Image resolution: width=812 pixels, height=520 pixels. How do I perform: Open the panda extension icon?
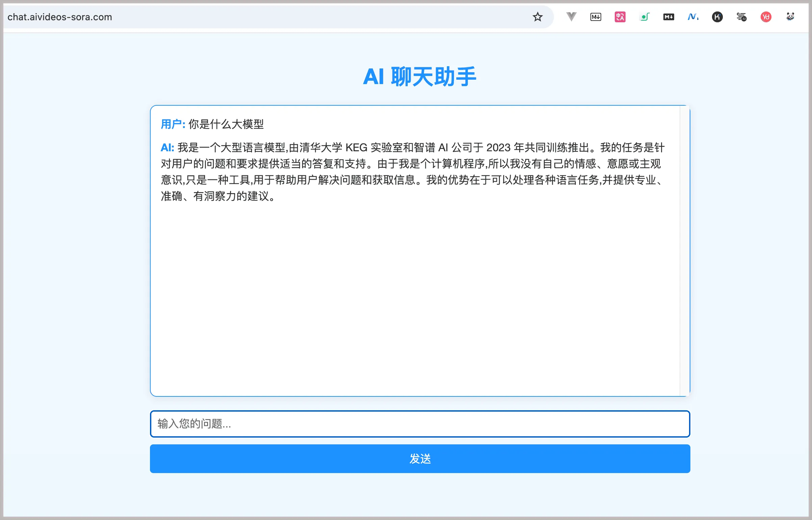pyautogui.click(x=790, y=17)
